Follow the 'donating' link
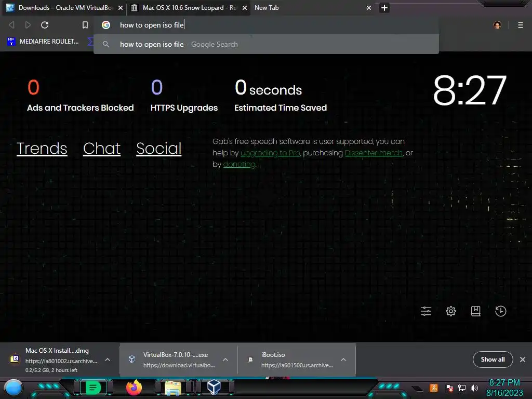Screen dimensions: 532x399 (x=239, y=165)
